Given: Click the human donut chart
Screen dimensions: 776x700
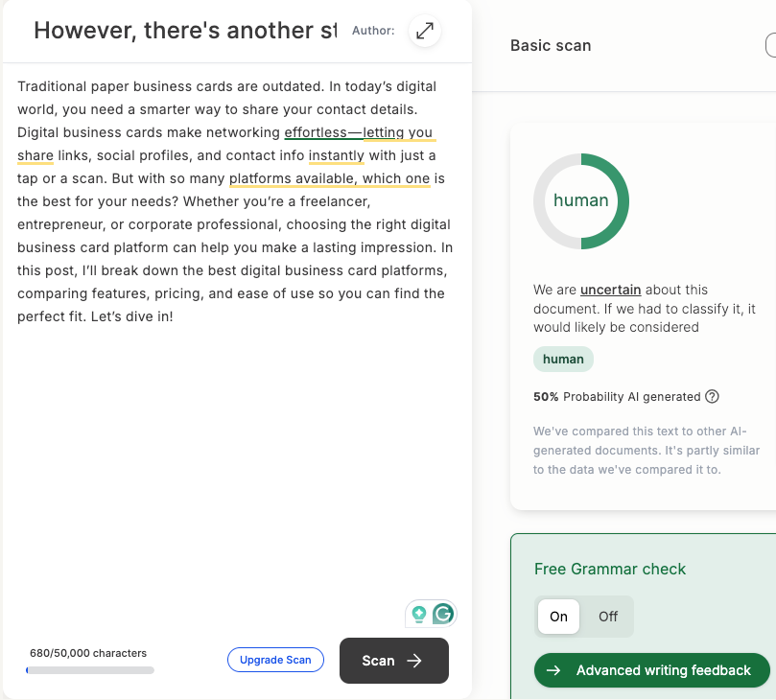Looking at the screenshot, I should pyautogui.click(x=581, y=200).
